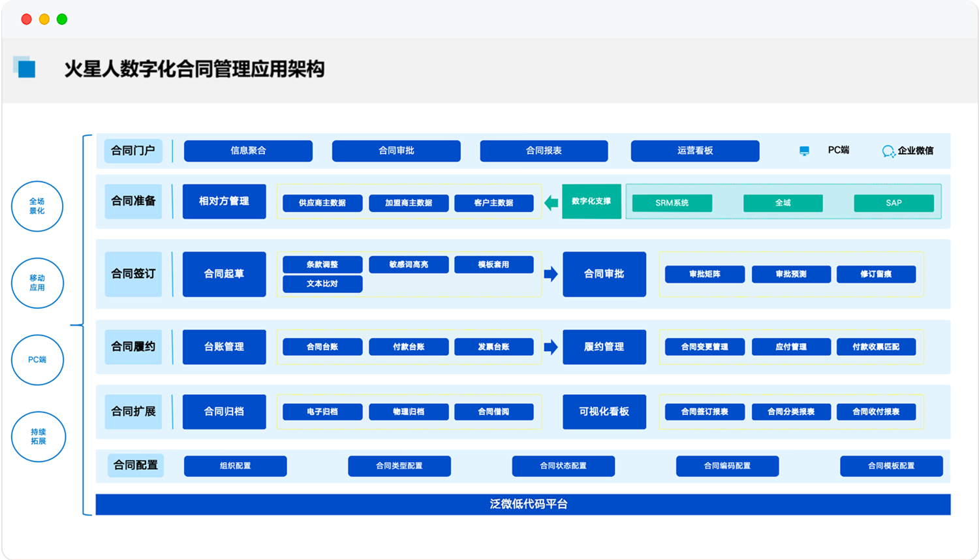Select the 敏感词高亮 box
Viewport: 979px width, 560px height.
[409, 264]
